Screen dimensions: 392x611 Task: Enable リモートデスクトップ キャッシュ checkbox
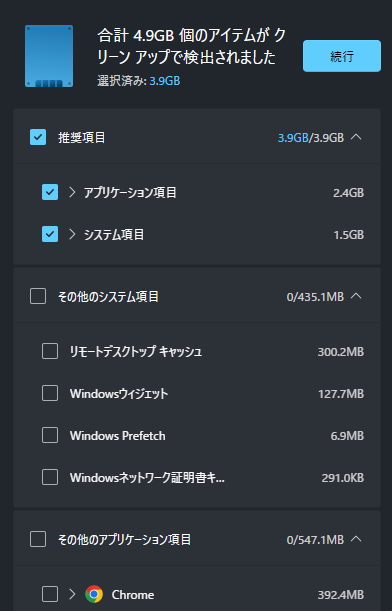[50, 351]
